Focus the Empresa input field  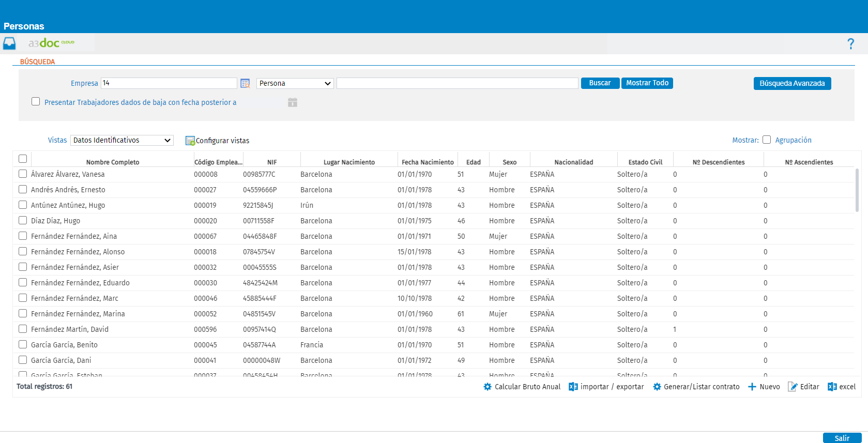pyautogui.click(x=169, y=83)
